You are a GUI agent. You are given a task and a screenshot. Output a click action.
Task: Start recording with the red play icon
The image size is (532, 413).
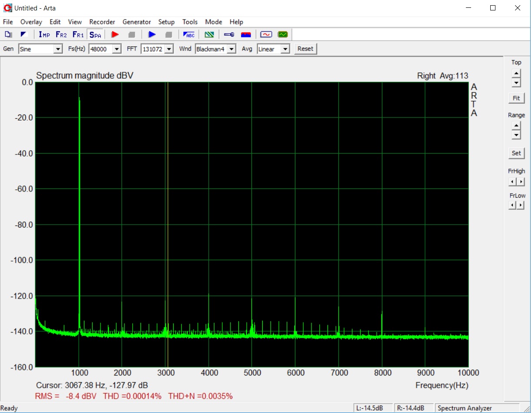click(x=115, y=34)
